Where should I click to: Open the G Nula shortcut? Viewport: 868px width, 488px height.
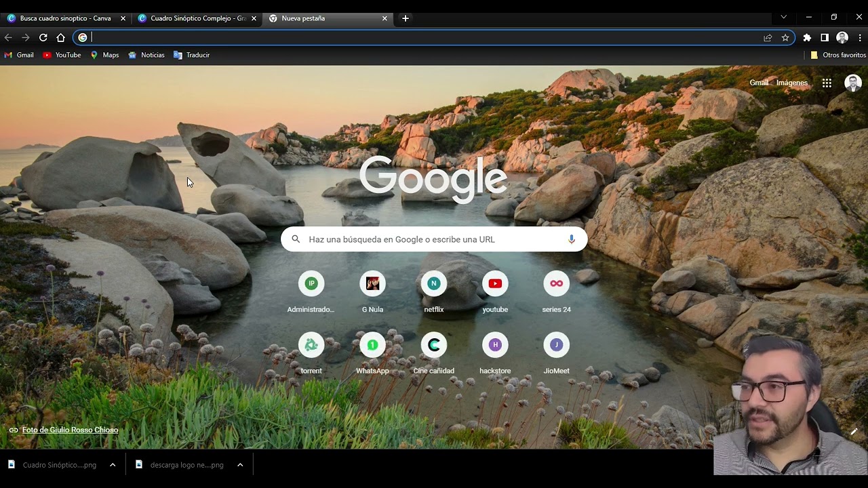pos(372,293)
